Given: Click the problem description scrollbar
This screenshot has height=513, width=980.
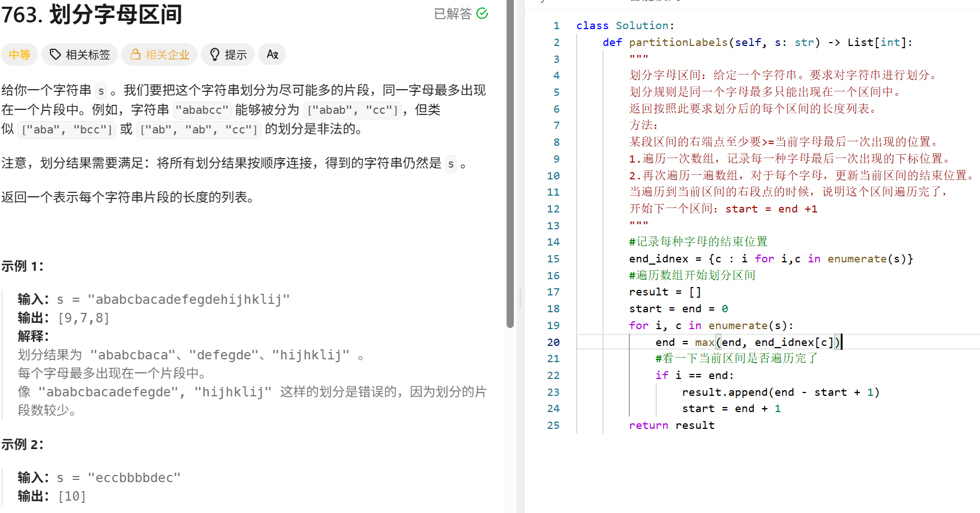Looking at the screenshot, I should [510, 163].
